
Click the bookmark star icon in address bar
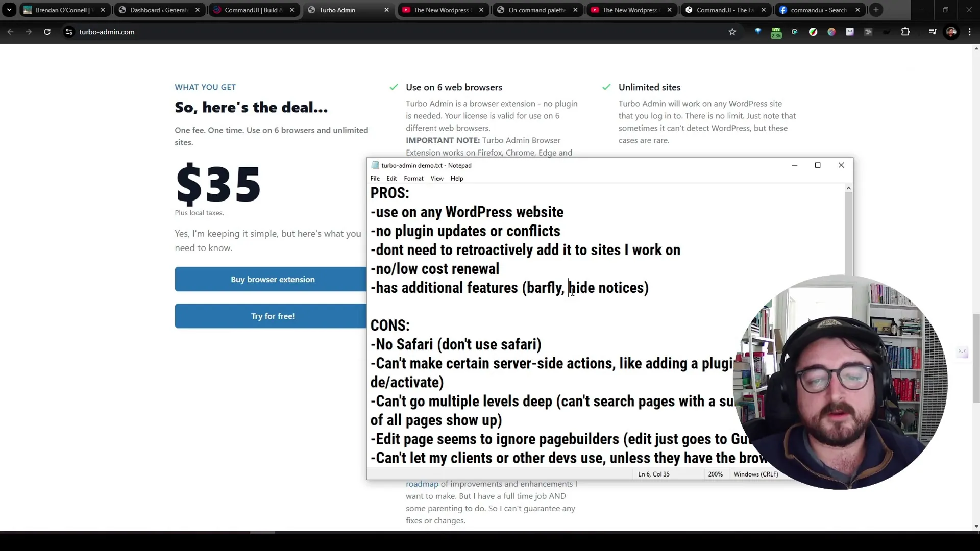point(732,32)
